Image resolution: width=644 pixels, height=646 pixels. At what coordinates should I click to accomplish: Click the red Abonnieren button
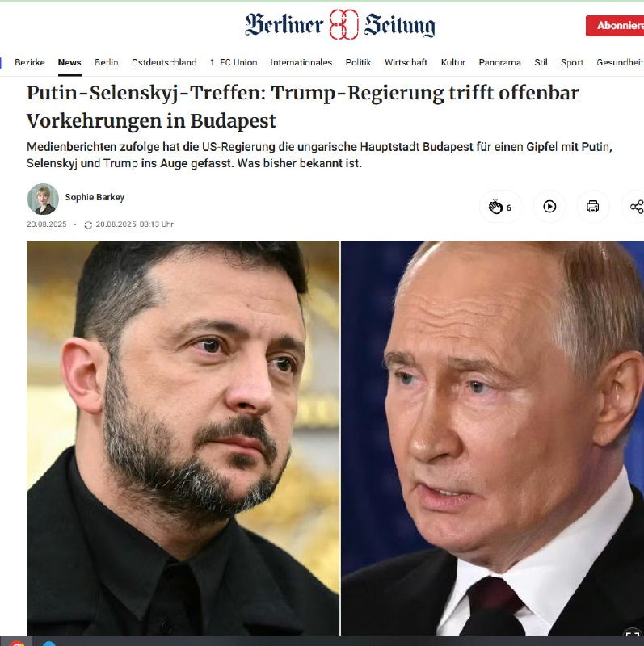coord(615,26)
